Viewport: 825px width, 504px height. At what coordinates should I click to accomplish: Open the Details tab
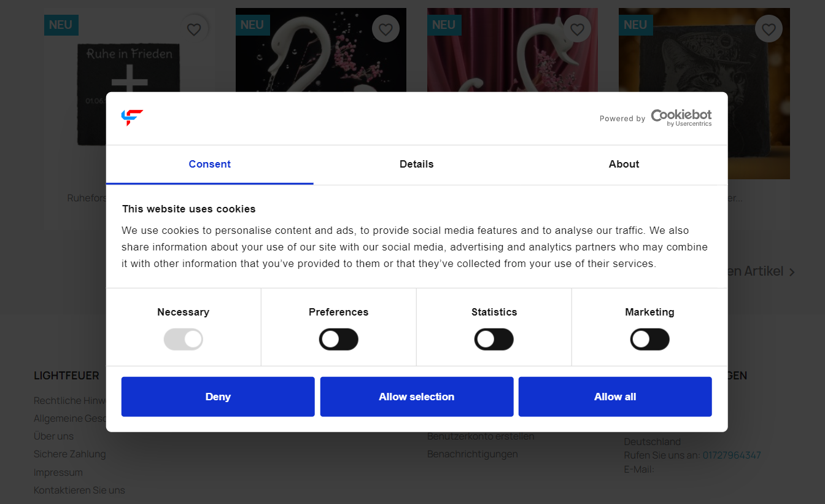417,165
